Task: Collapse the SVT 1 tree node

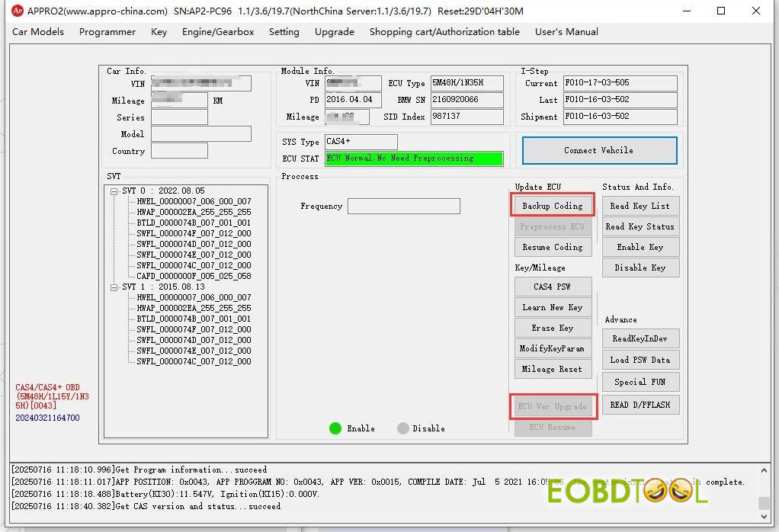Action: tap(114, 287)
